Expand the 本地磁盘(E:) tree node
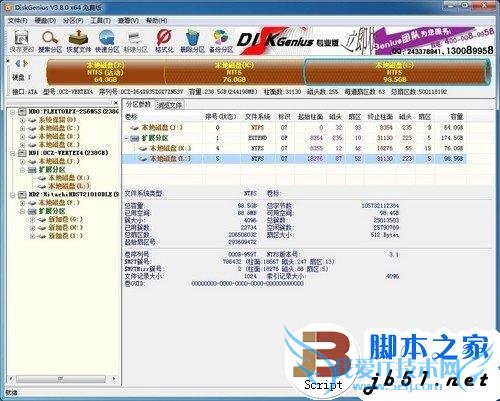Viewport: 500px width, 401px height. (22, 145)
